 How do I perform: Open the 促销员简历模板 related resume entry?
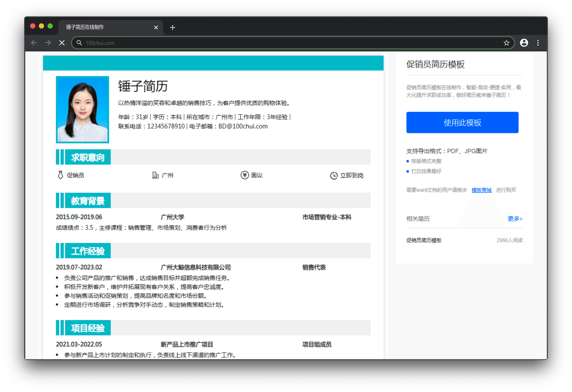(x=424, y=240)
